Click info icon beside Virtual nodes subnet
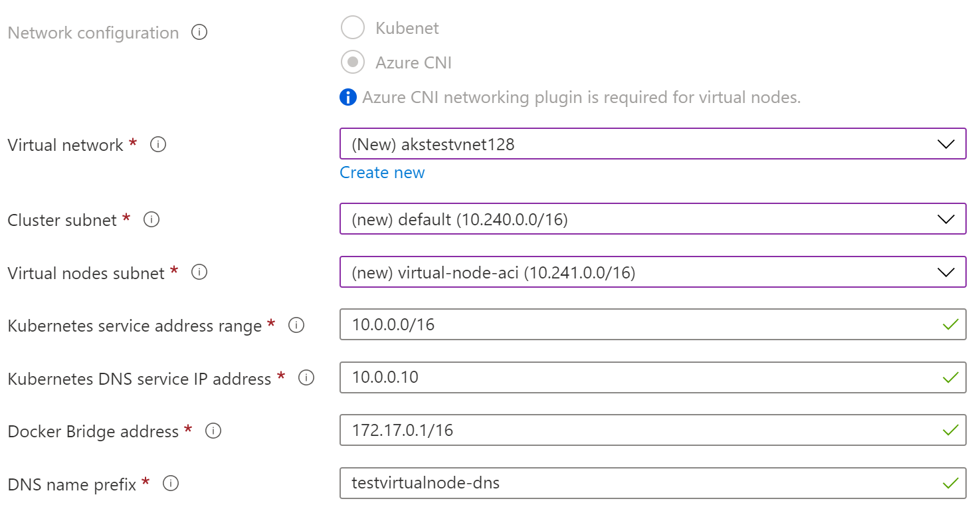This screenshot has width=980, height=519. point(199,272)
